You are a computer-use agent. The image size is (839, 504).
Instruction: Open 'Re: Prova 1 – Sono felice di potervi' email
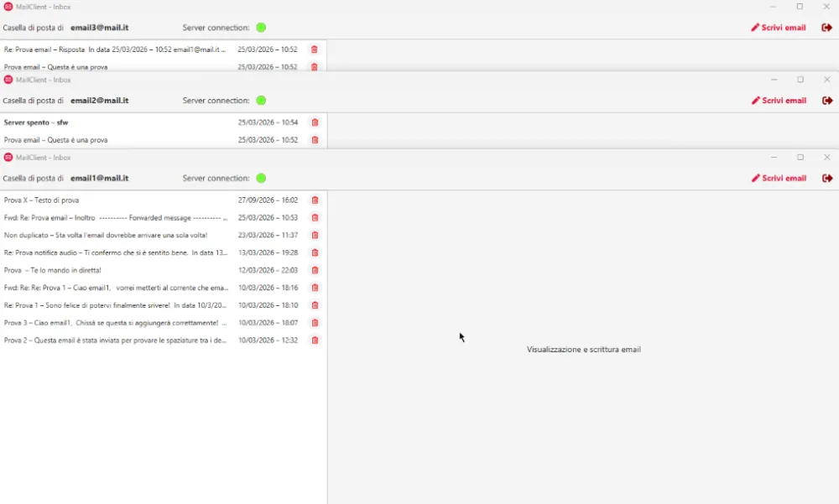pos(164,305)
